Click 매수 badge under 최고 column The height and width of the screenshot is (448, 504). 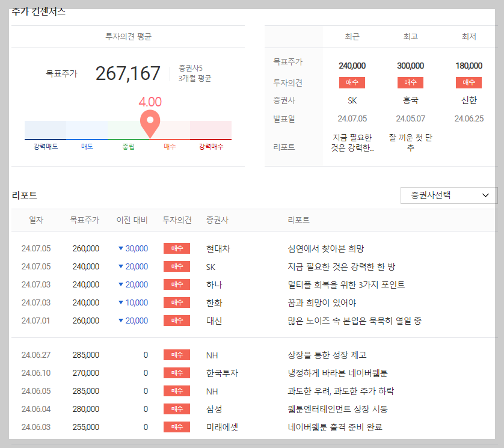pyautogui.click(x=410, y=82)
